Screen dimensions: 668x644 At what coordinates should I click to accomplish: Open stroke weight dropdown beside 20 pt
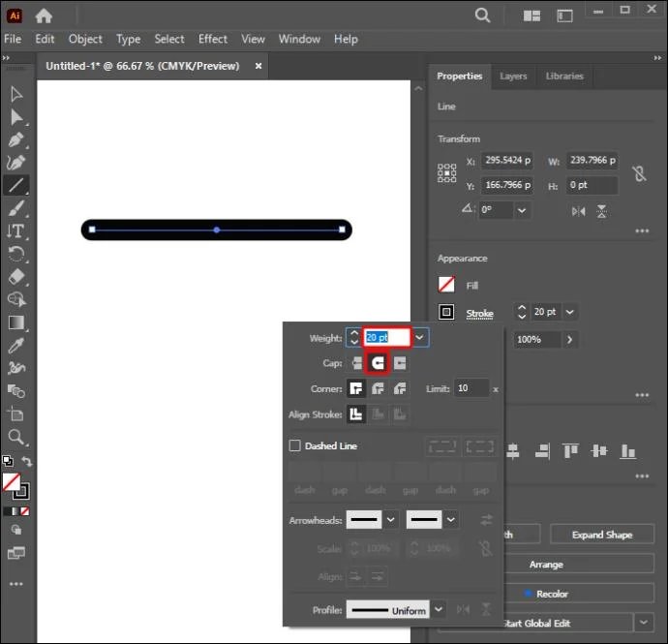569,312
